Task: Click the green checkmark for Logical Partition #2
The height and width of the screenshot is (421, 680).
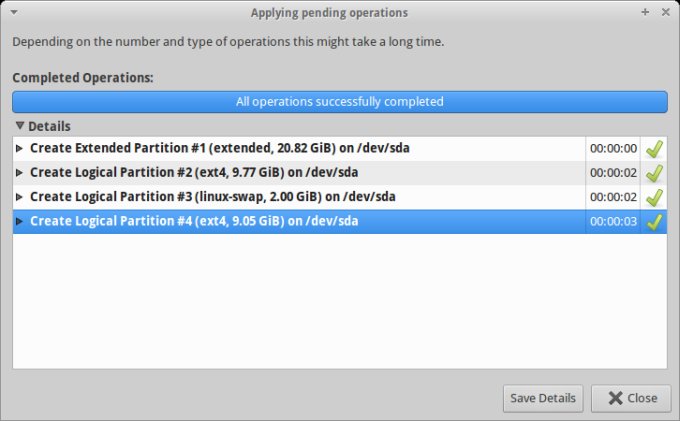Action: tap(654, 173)
